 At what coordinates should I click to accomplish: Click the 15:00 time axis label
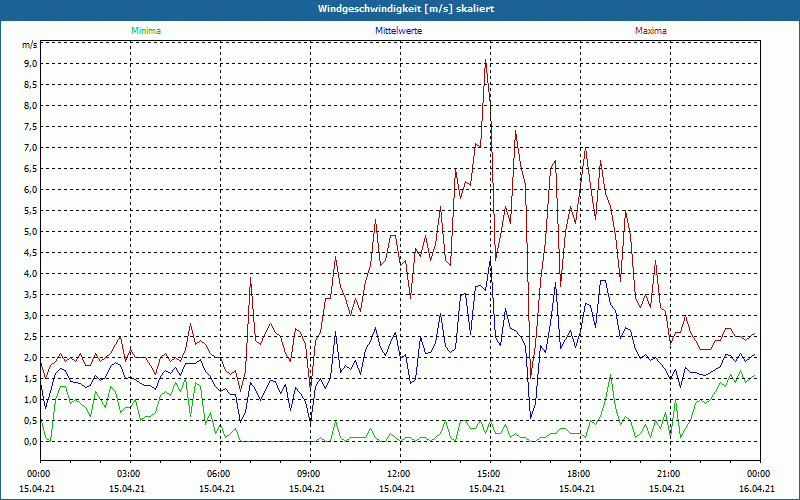point(488,473)
